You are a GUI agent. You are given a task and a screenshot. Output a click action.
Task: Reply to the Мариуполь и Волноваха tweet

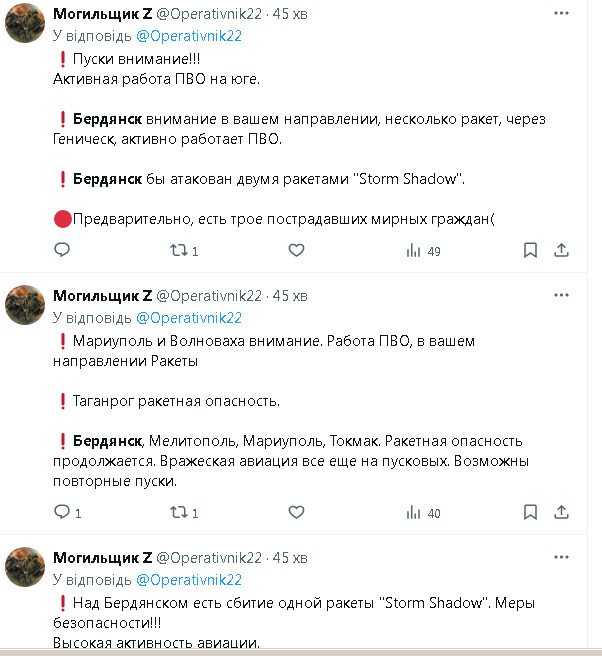pyautogui.click(x=62, y=512)
